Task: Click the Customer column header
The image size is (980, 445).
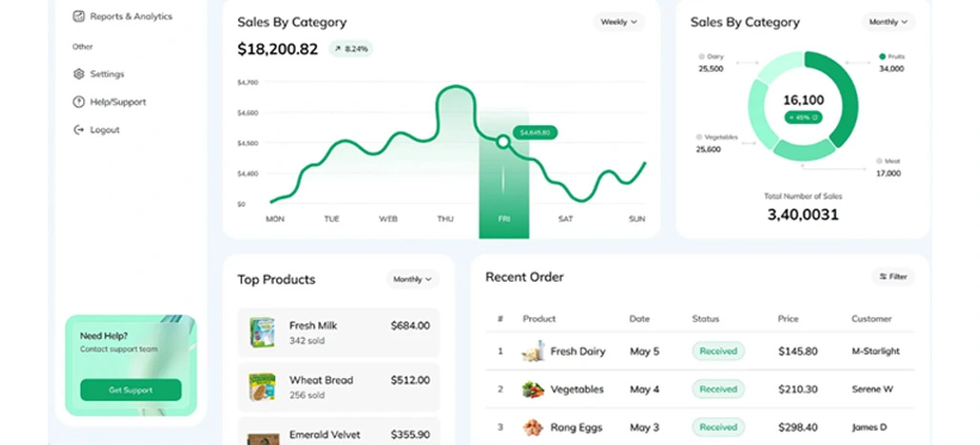Action: (871, 319)
